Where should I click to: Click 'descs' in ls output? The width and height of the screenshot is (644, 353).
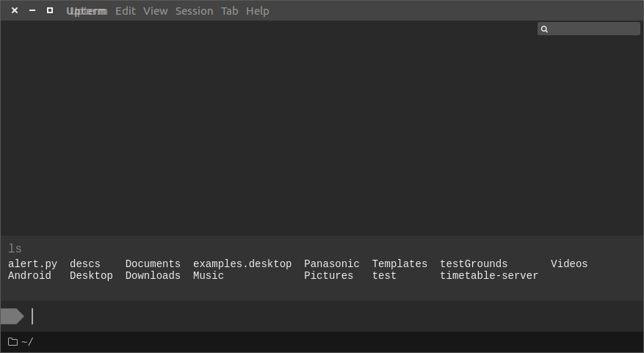pos(85,264)
